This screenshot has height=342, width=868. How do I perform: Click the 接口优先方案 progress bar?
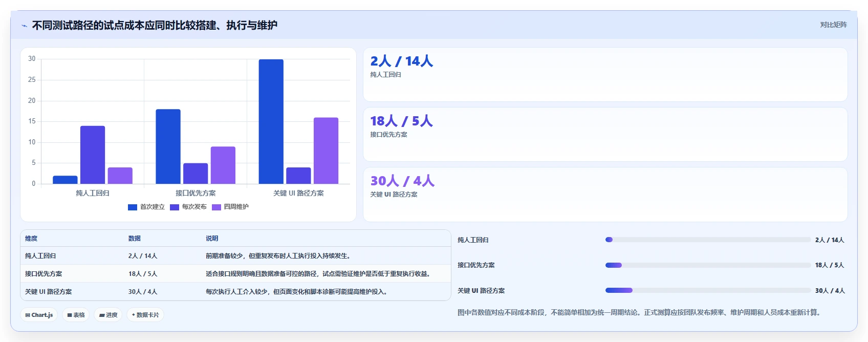coord(708,265)
